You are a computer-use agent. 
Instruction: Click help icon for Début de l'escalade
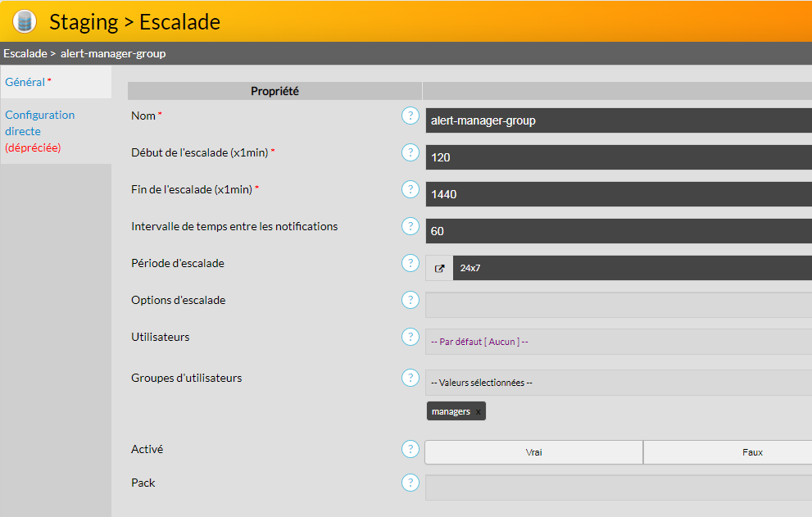[x=411, y=152]
